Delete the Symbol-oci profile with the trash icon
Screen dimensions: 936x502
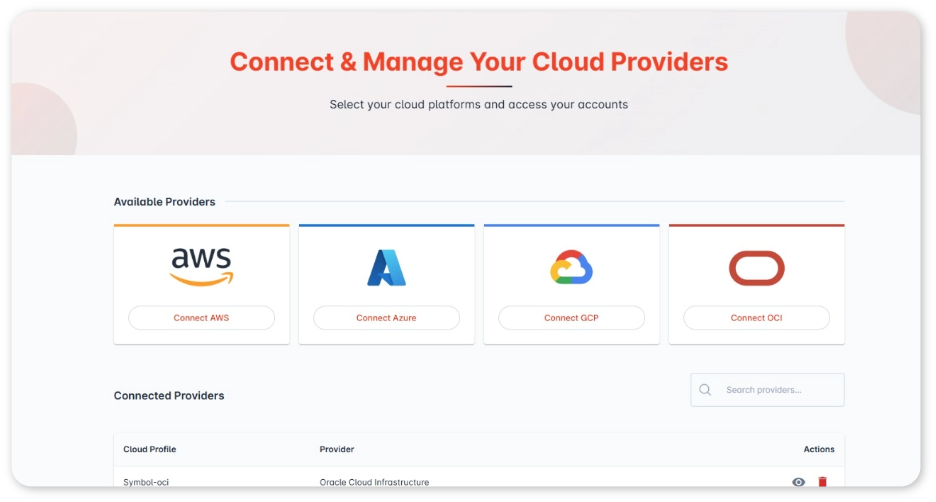coord(823,481)
